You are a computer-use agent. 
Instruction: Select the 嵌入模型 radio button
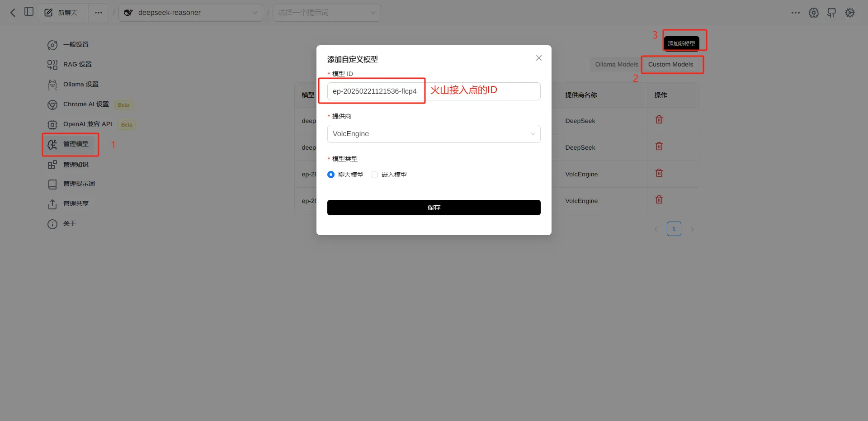click(374, 175)
